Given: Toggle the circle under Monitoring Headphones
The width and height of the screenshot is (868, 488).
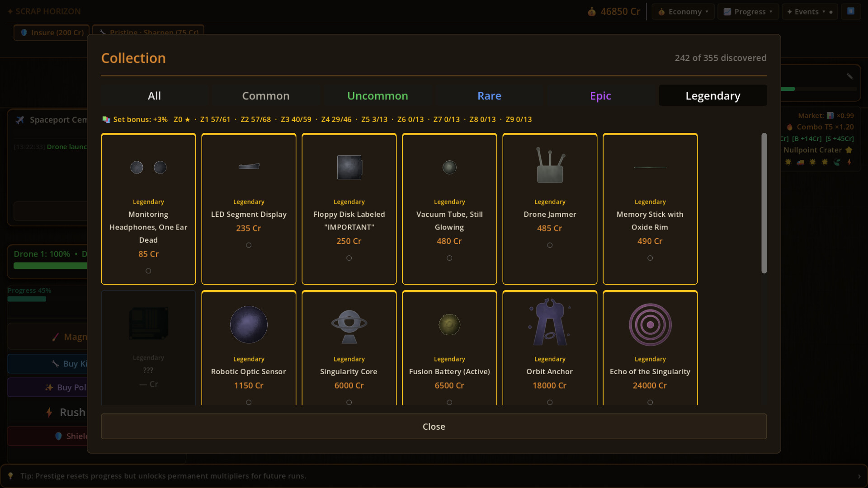Looking at the screenshot, I should 148,271.
